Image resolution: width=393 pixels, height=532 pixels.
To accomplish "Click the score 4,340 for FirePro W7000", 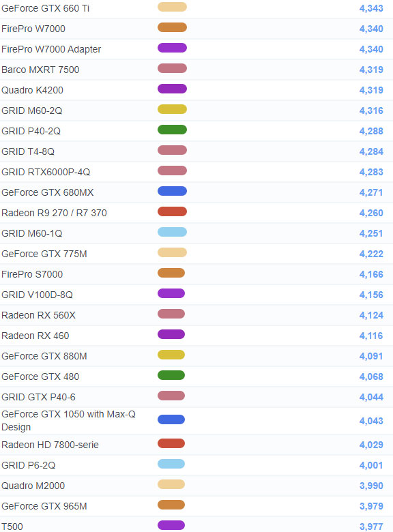I will tap(371, 29).
